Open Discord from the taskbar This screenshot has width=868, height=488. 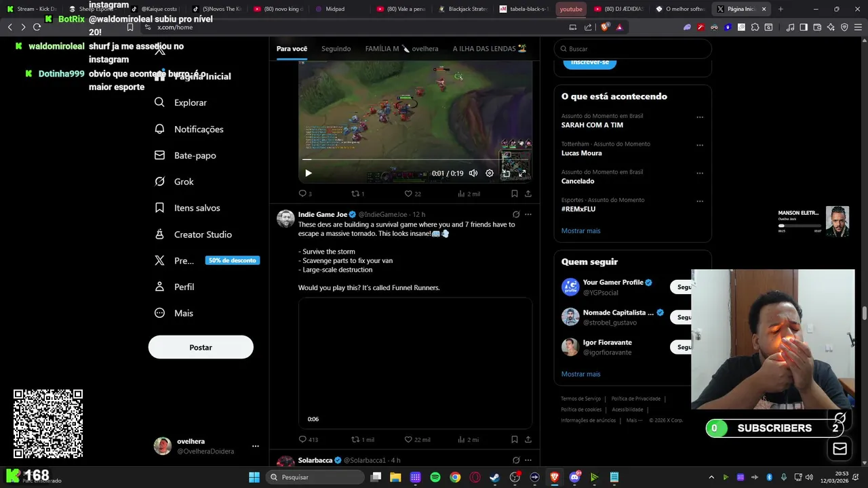point(575,477)
